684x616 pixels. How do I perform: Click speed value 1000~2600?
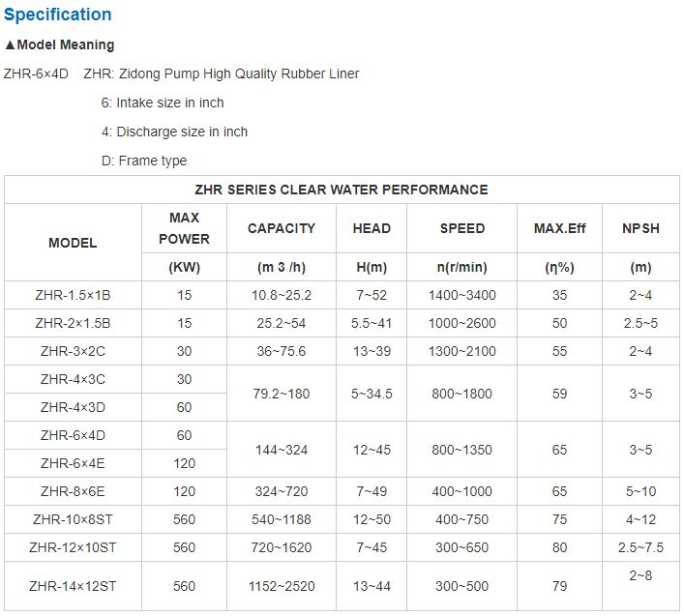pos(462,323)
